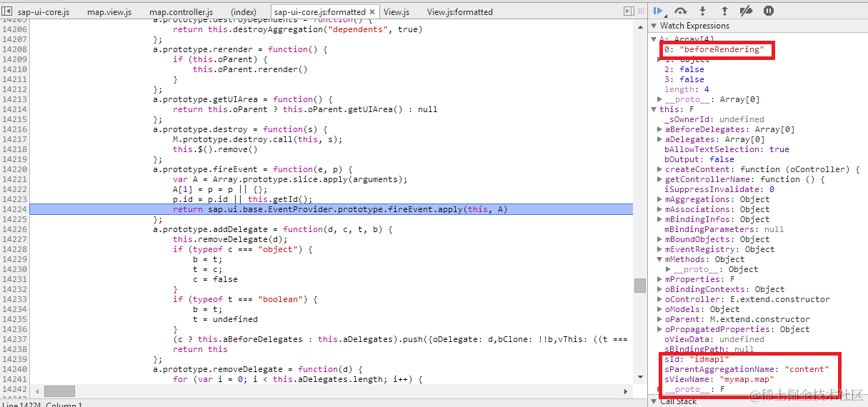Click the highlighted fireEvent.apply return line

tap(331, 209)
